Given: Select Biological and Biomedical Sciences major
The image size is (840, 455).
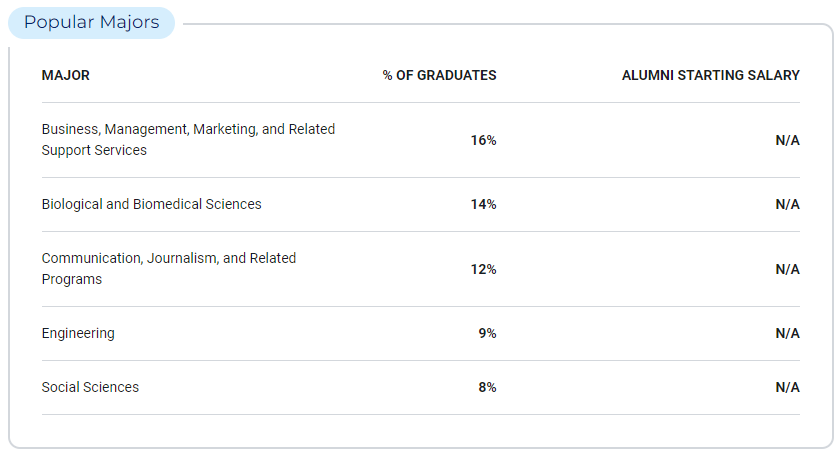Looking at the screenshot, I should 152,204.
